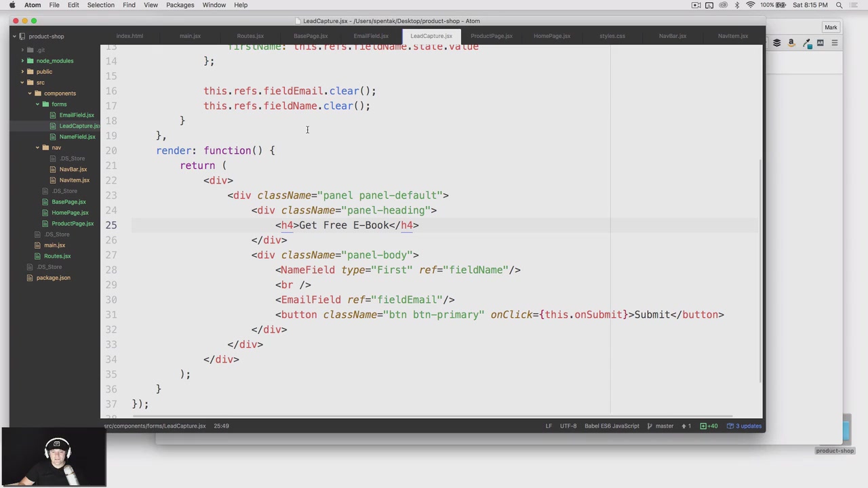Click the screen recording camera status icon
This screenshot has width=868, height=488.
pyautogui.click(x=696, y=5)
